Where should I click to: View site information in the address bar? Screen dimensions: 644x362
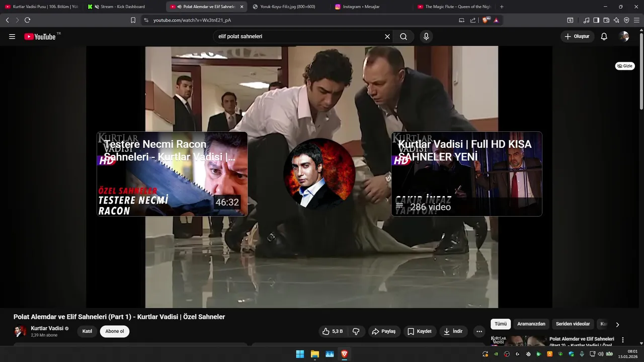tap(146, 20)
